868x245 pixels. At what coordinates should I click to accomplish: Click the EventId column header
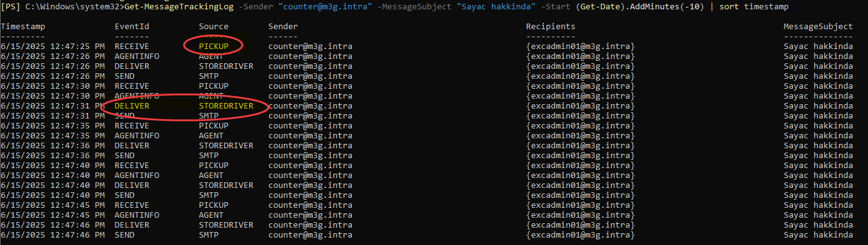pos(132,27)
